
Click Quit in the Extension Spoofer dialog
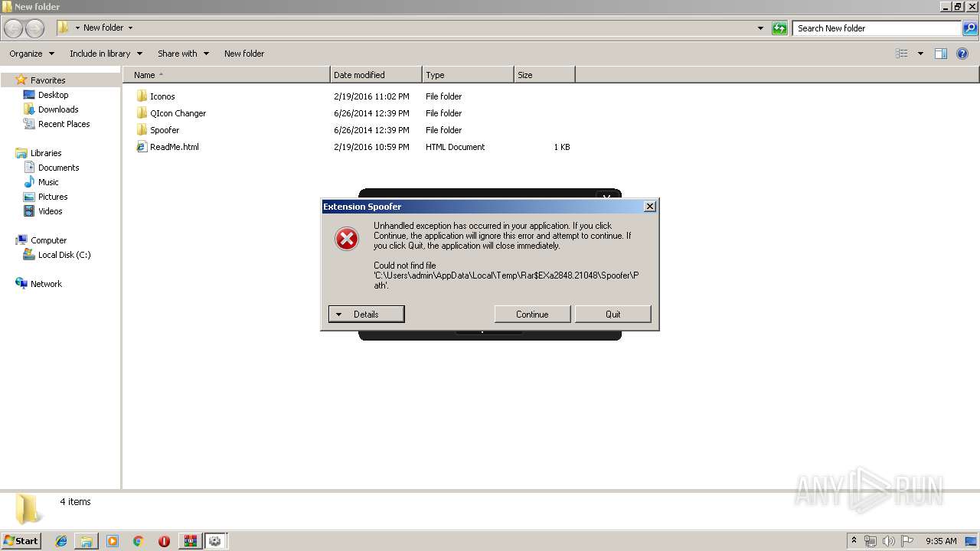click(x=613, y=315)
